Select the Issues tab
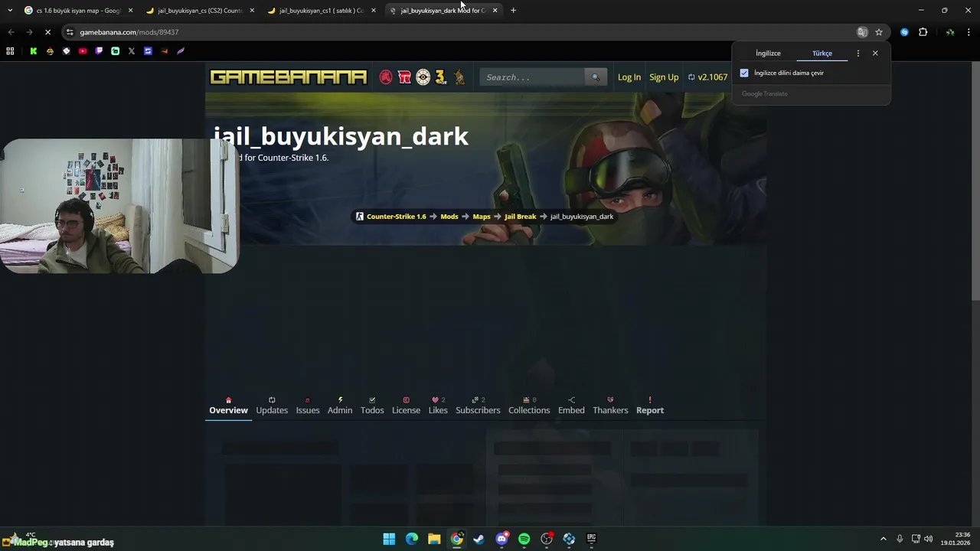Screen dimensions: 980x551 tap(308, 406)
